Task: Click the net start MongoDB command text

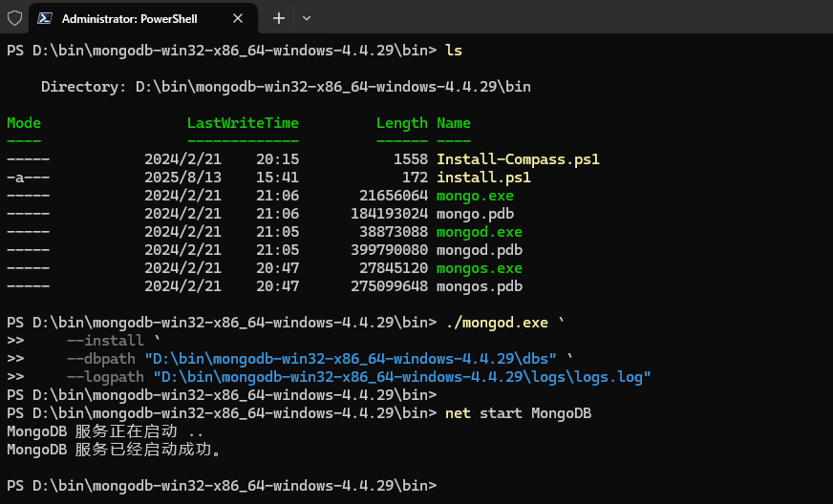Action: pyautogui.click(x=519, y=413)
